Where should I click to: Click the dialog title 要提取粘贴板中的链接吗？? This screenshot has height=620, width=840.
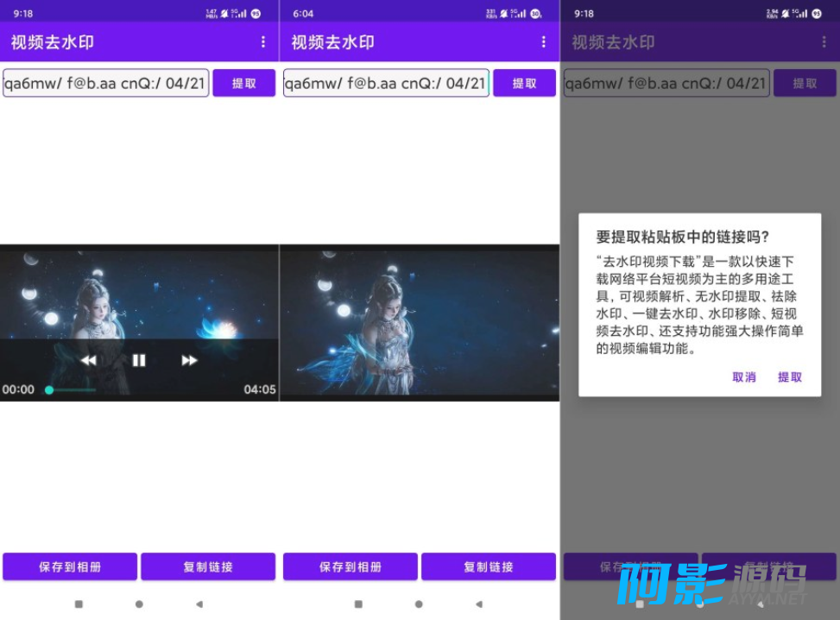coord(683,237)
